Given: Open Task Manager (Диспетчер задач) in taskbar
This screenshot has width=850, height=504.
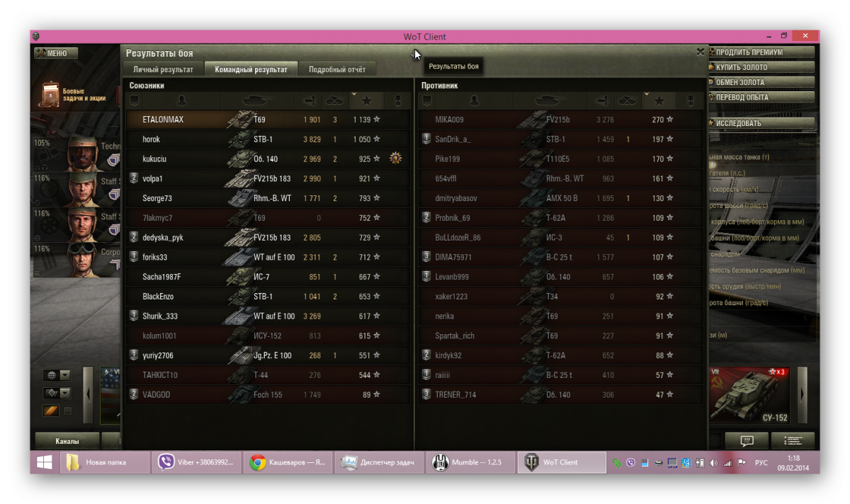Looking at the screenshot, I should (380, 462).
